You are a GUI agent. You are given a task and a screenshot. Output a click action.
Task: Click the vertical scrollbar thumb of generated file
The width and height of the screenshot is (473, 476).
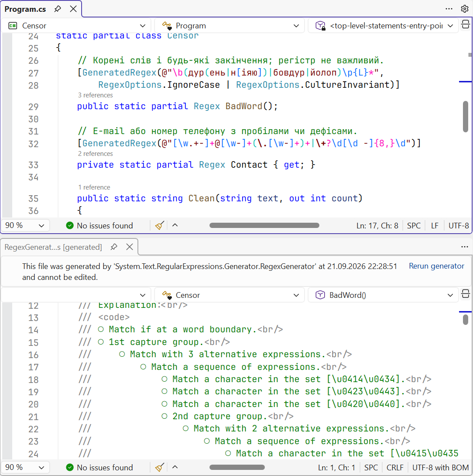pyautogui.click(x=466, y=320)
